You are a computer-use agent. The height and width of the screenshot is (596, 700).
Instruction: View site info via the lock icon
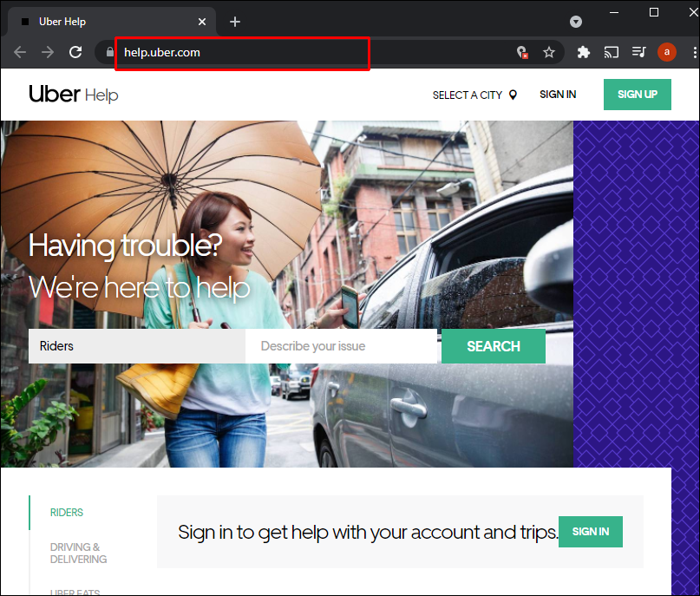tap(109, 52)
